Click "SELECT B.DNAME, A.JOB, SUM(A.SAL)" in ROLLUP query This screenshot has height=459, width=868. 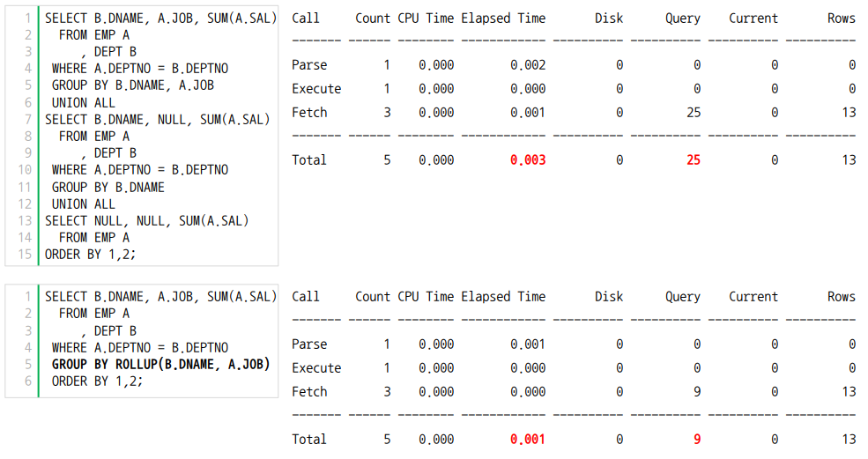pyautogui.click(x=160, y=297)
